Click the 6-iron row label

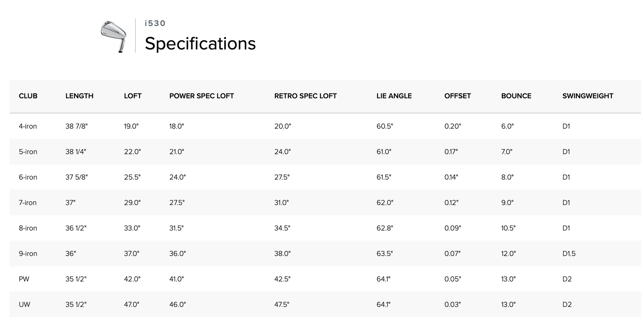point(28,177)
